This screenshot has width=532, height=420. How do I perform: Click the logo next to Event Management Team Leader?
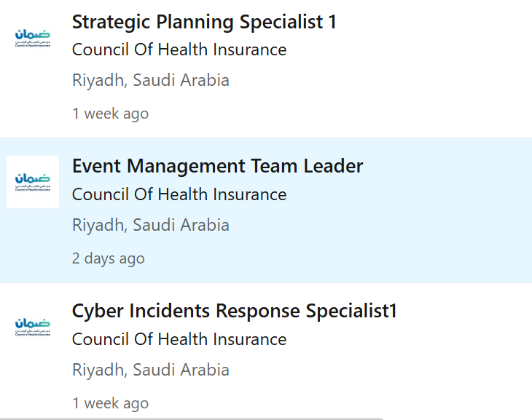click(x=33, y=182)
